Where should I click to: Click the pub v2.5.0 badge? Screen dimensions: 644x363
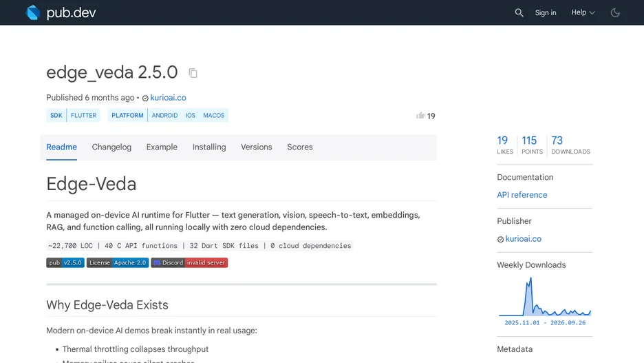click(x=65, y=262)
